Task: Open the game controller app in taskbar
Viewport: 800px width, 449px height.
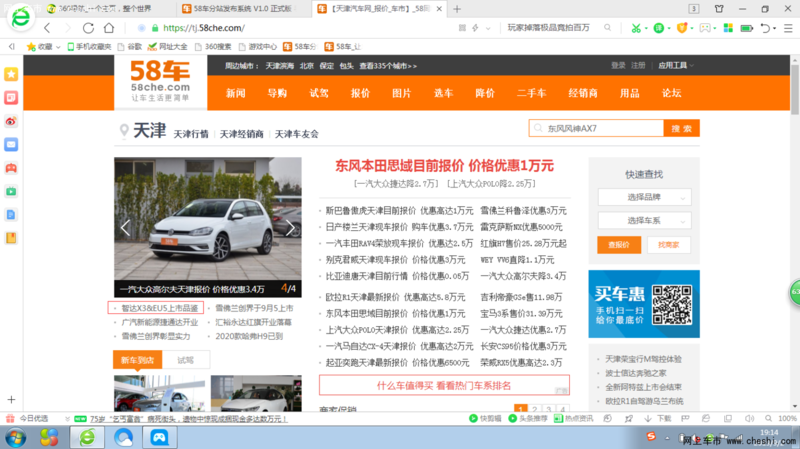Action: (x=159, y=437)
